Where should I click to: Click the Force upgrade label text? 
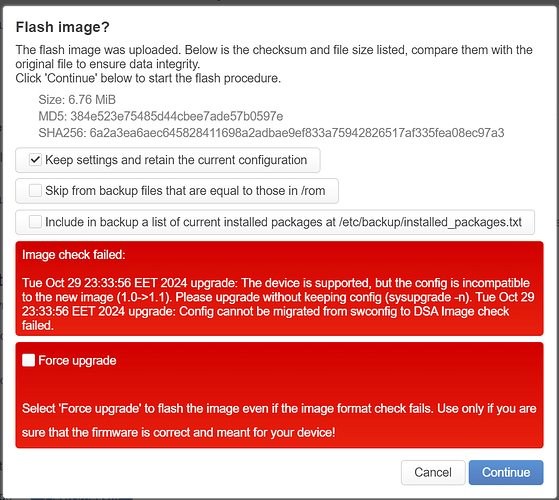[x=77, y=360]
